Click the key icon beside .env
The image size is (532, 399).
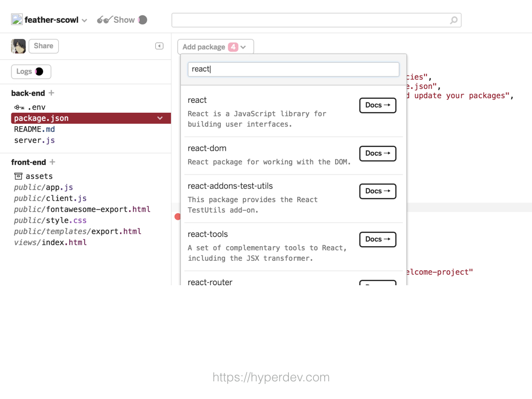(19, 108)
